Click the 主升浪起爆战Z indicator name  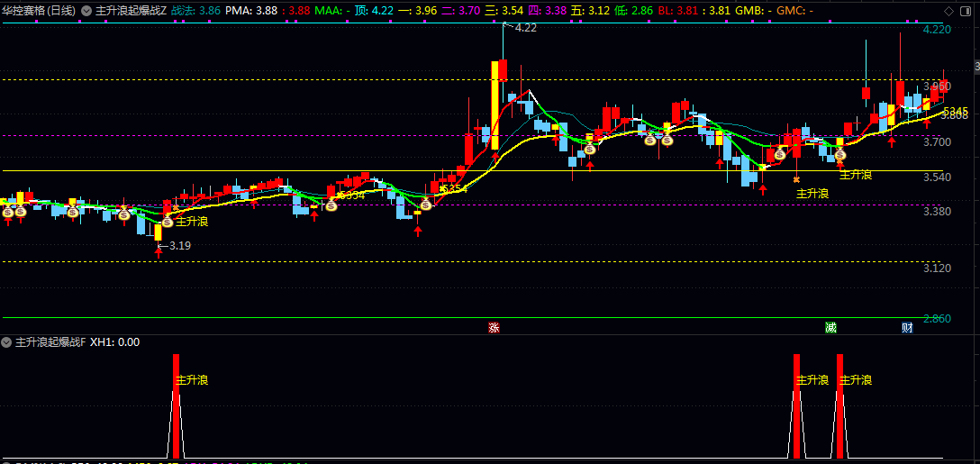click(x=131, y=11)
